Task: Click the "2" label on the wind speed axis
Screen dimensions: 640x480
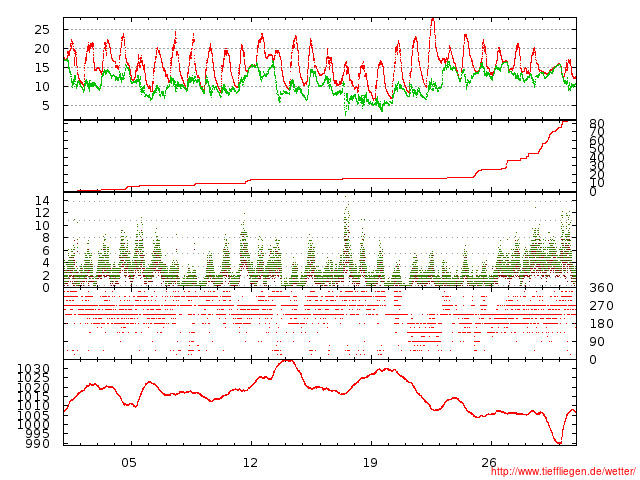Action: click(46, 275)
